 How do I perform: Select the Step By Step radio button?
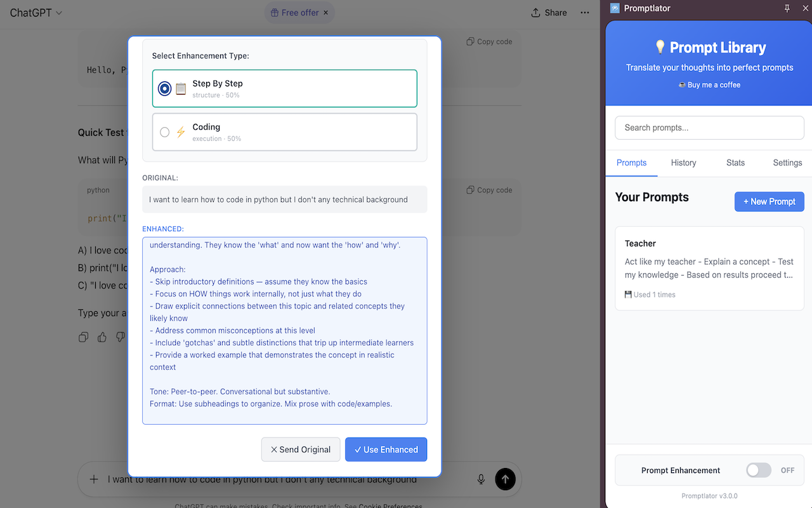tap(165, 89)
